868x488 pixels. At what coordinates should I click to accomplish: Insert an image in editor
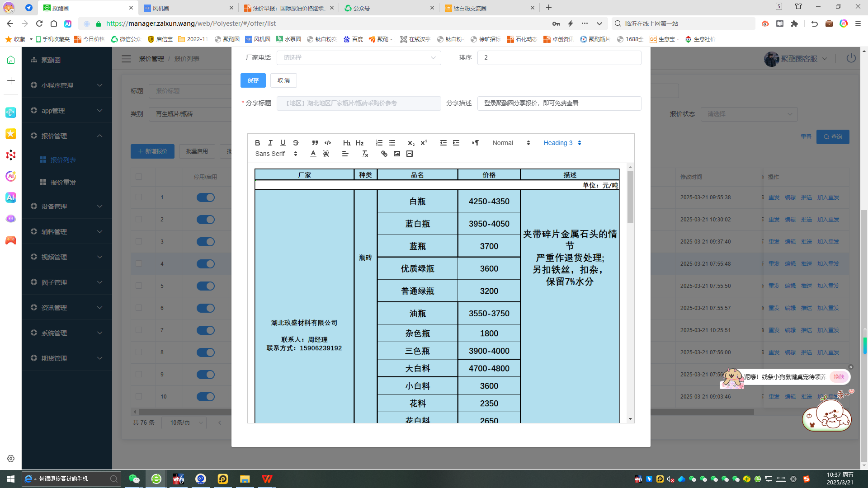click(397, 154)
